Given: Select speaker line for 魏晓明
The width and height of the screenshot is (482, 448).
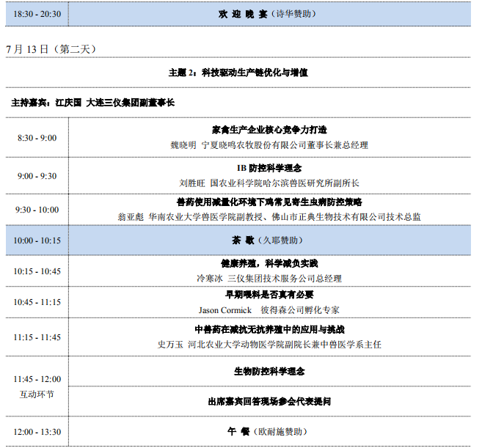Looking at the screenshot, I should (x=269, y=145).
